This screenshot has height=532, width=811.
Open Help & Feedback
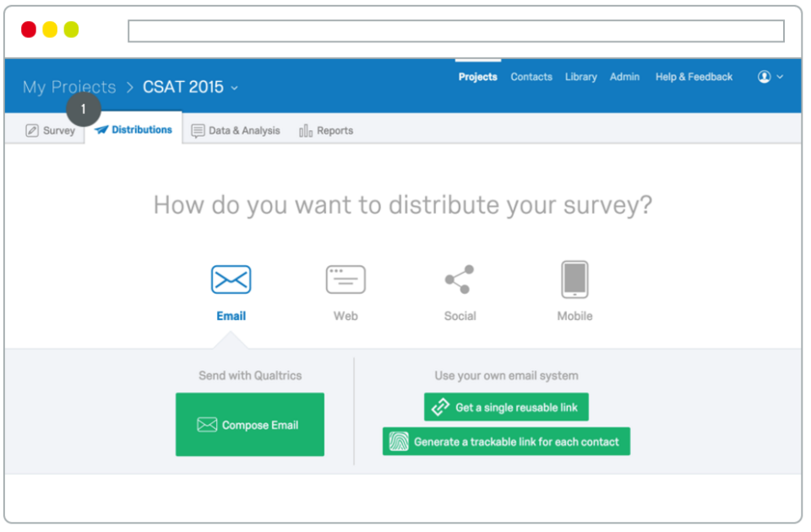point(694,77)
